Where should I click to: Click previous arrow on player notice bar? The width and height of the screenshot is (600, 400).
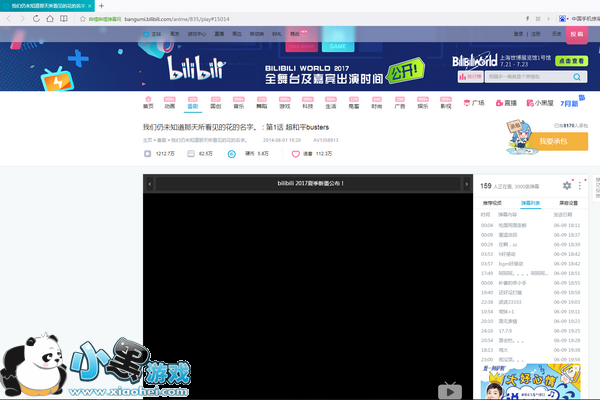[x=150, y=184]
